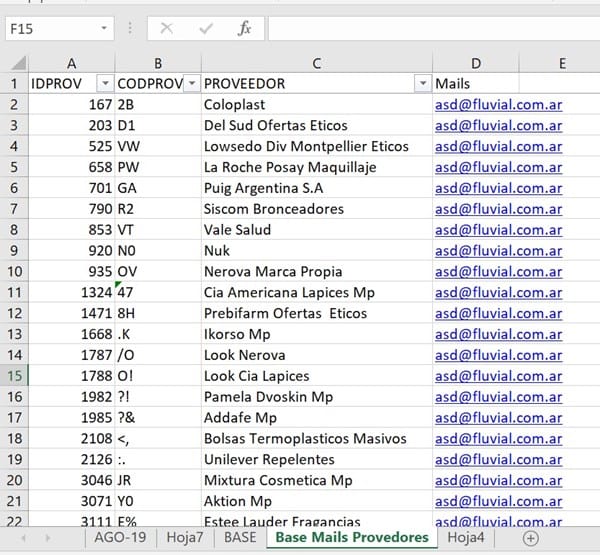Select IDPROV cell with value 3071

(x=72, y=501)
